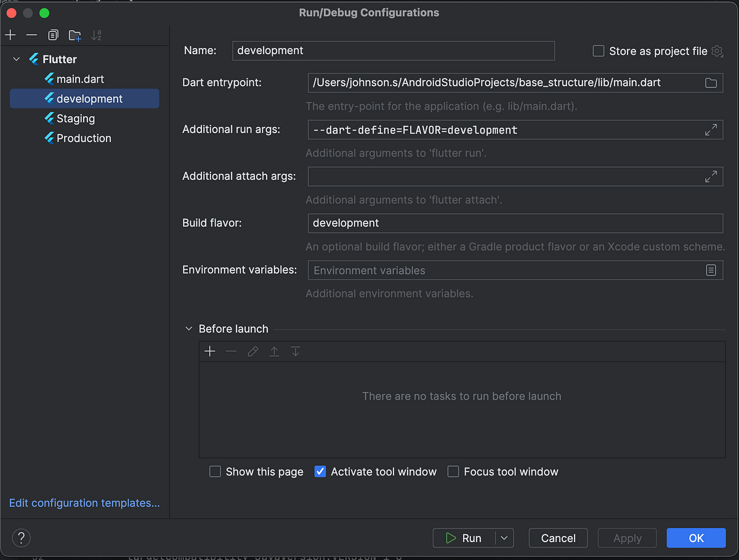
Task: Browse for the Dart entrypoint file
Action: click(711, 83)
